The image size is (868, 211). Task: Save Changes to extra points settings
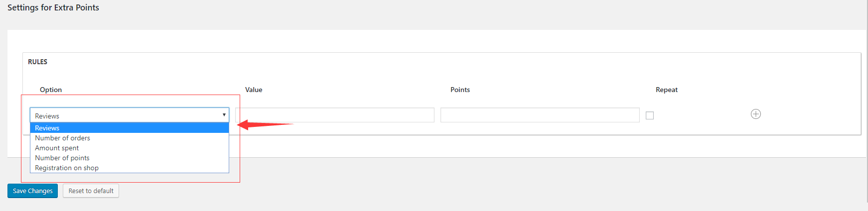pos(32,191)
